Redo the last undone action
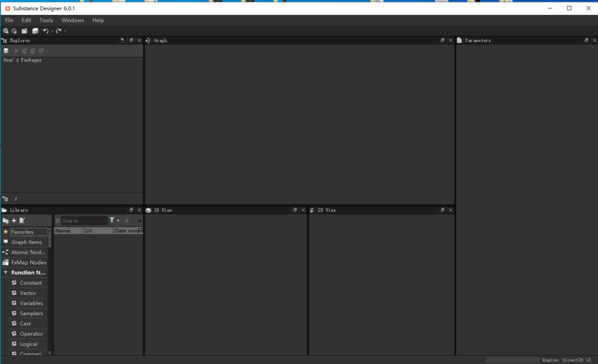Image resolution: width=598 pixels, height=364 pixels. click(58, 31)
